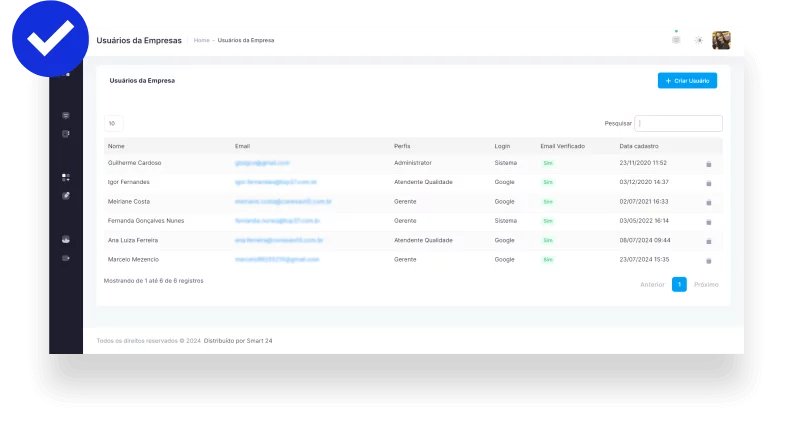
Task: Open Guilherme Cardoso's email link
Action: pyautogui.click(x=262, y=163)
